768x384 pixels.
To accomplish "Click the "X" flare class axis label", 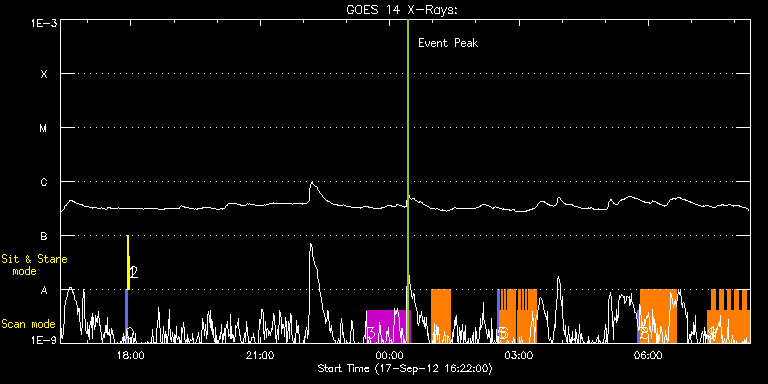I will point(44,74).
